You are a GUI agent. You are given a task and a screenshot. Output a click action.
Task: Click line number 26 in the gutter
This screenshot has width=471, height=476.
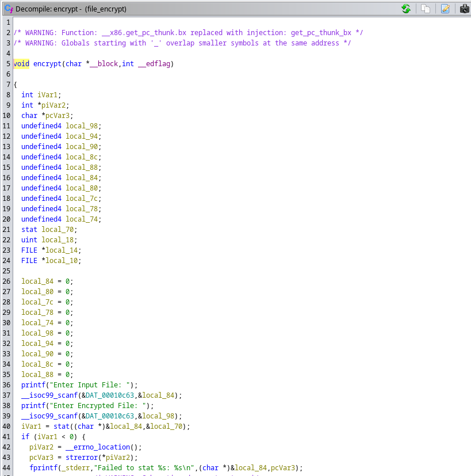pyautogui.click(x=7, y=281)
